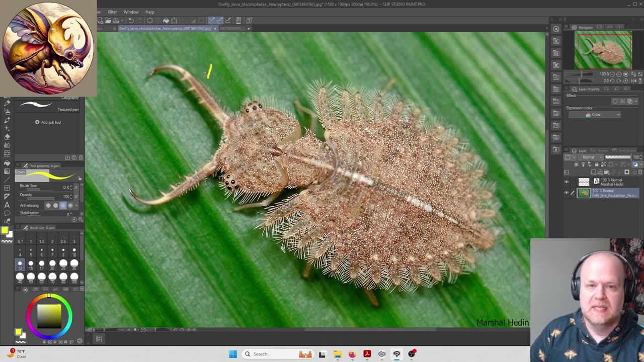
Task: Toggle border effect circle icon
Action: tap(615, 101)
